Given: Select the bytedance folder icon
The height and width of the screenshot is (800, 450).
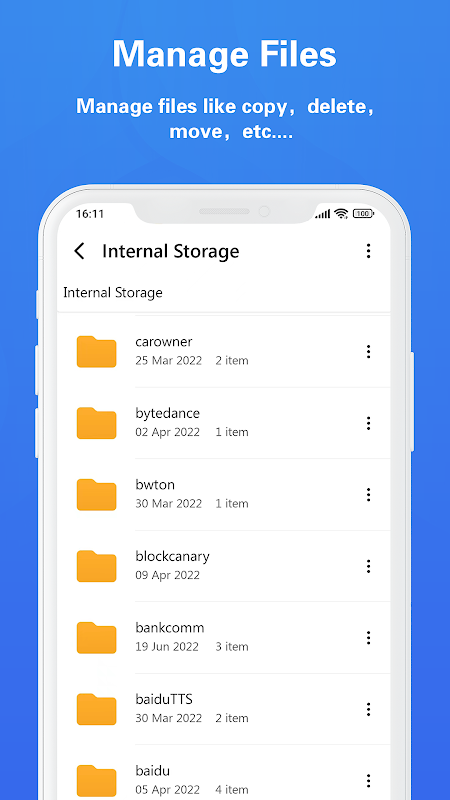Looking at the screenshot, I should pos(96,423).
